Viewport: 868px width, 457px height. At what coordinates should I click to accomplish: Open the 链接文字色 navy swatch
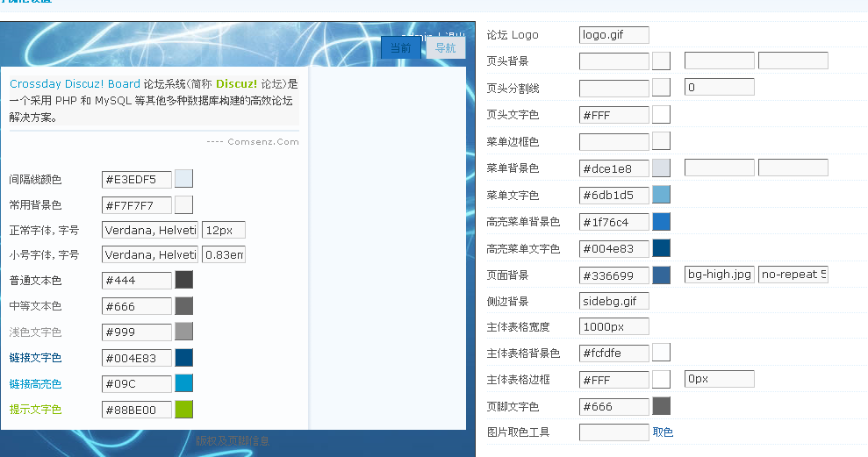coord(183,357)
